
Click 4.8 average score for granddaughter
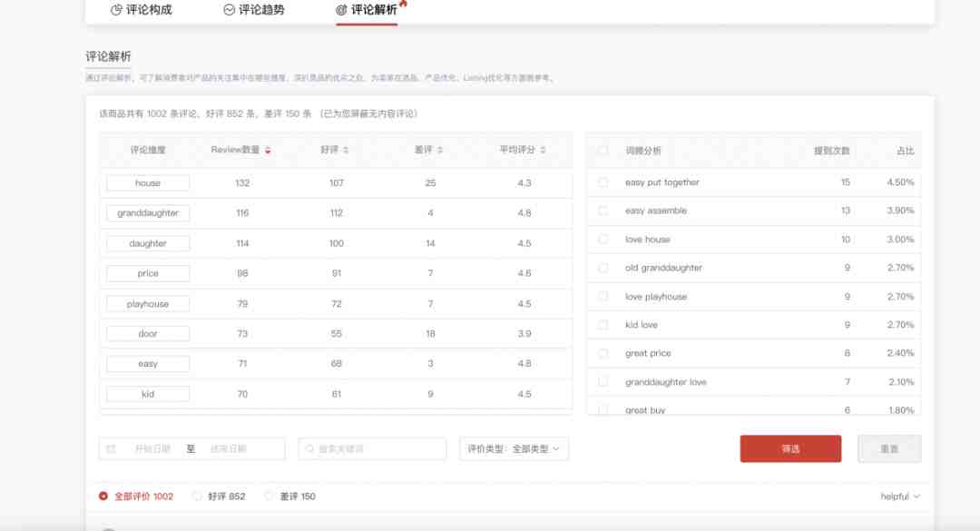(x=524, y=213)
